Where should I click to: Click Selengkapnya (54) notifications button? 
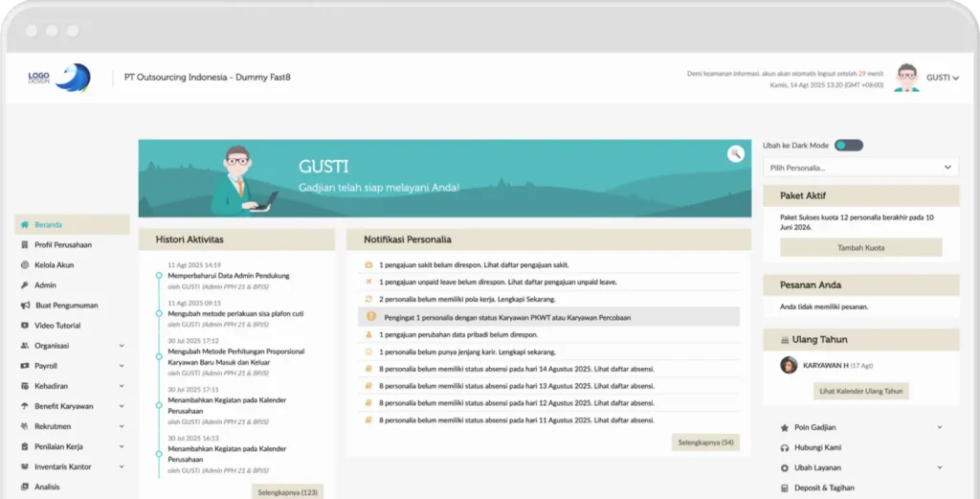[x=705, y=442]
